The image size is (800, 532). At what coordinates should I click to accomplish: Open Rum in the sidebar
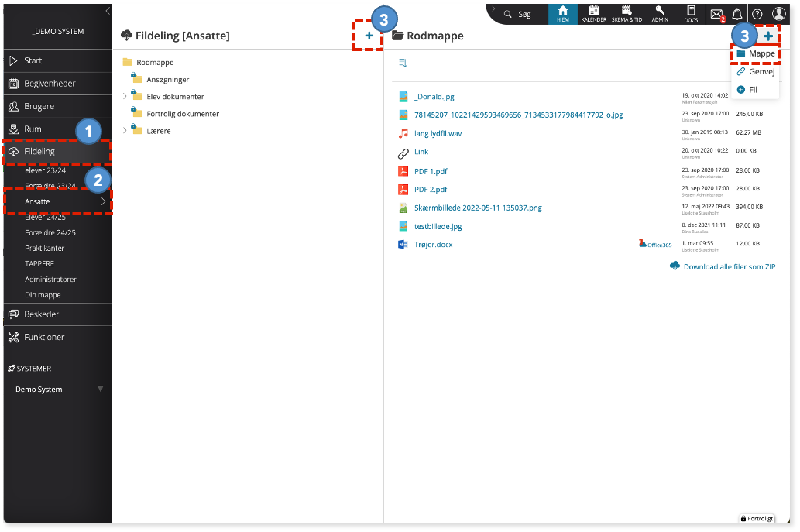click(x=57, y=129)
